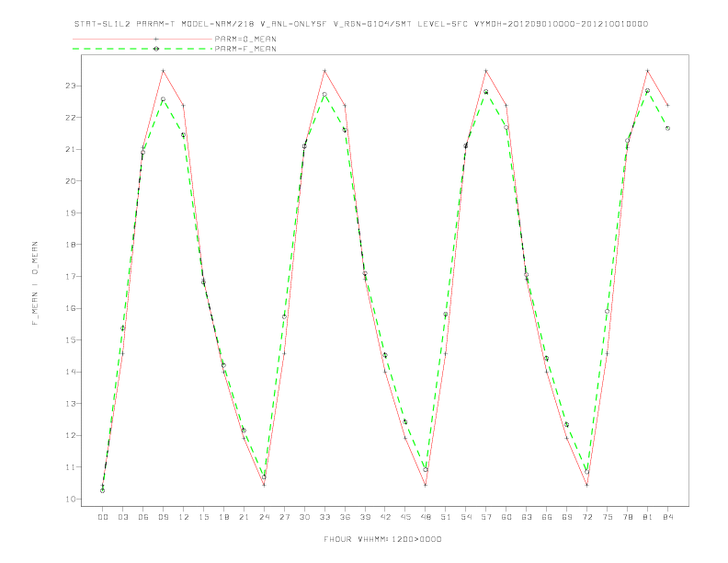Click the x-axis forecast hour label 09
Viewport: 728px width, 563px height.
[x=163, y=517]
